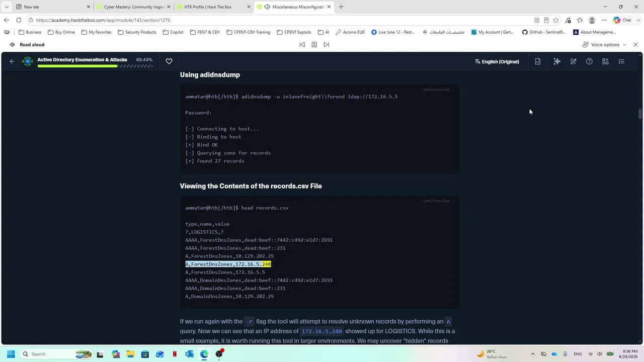This screenshot has height=362, width=644.
Task: Go back using the browser back arrow
Action: 6,20
